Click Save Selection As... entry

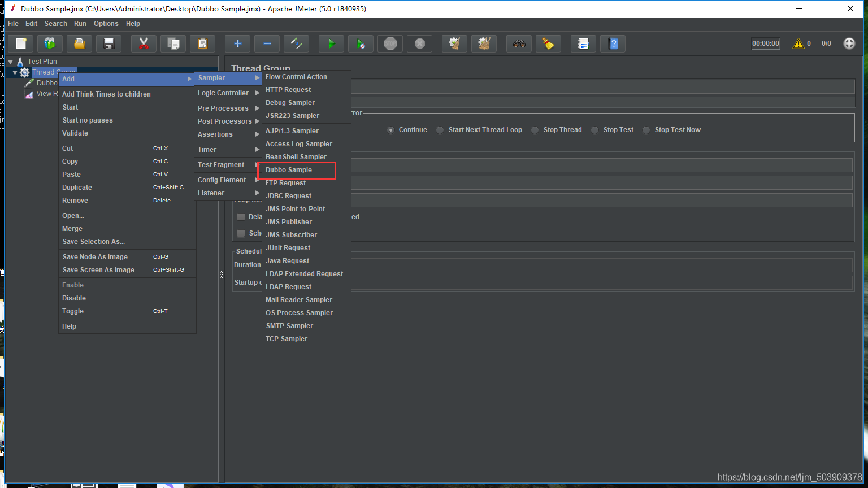click(127, 242)
